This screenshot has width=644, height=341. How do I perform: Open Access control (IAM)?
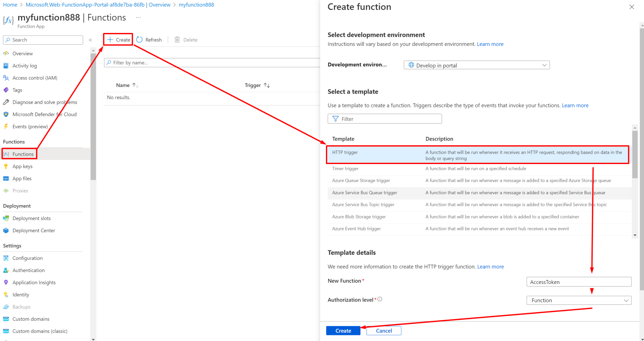(35, 78)
